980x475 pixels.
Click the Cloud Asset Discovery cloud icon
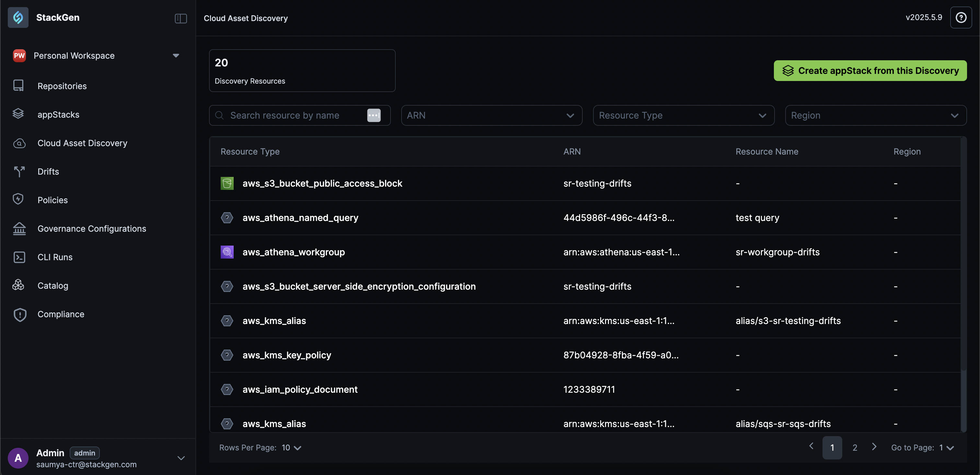19,143
